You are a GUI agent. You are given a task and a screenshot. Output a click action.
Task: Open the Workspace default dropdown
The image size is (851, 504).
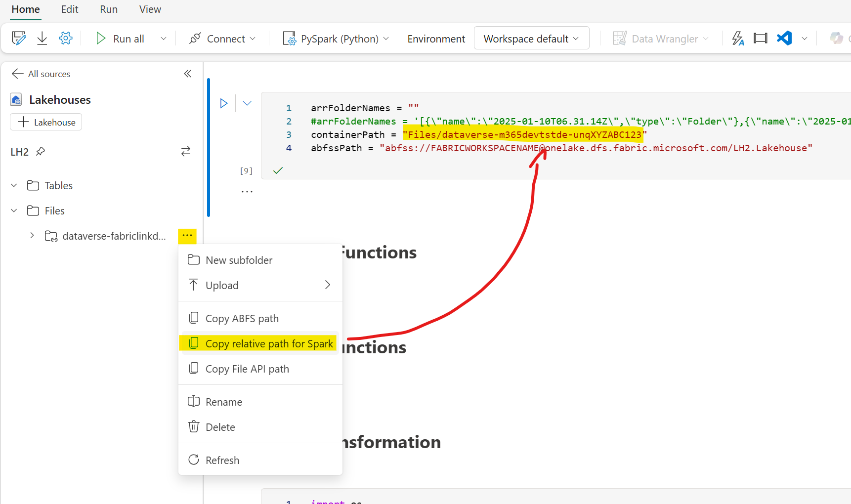531,38
